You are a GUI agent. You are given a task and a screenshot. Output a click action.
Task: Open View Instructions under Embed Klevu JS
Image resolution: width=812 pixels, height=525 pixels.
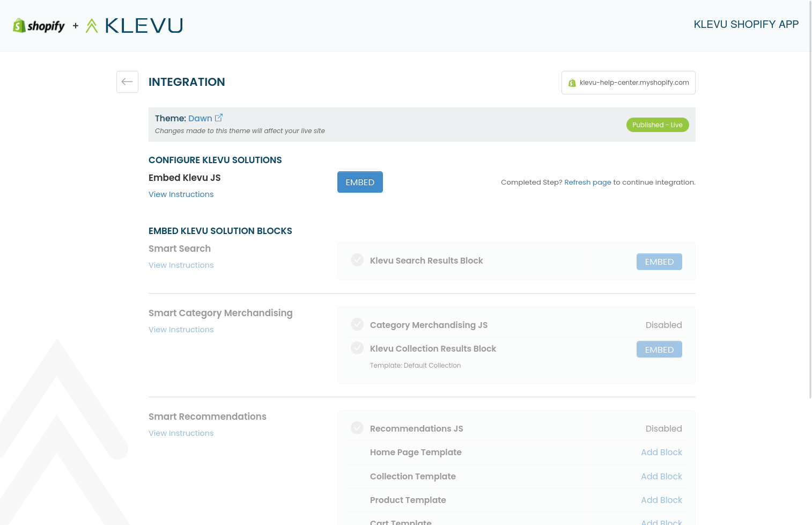(x=181, y=194)
